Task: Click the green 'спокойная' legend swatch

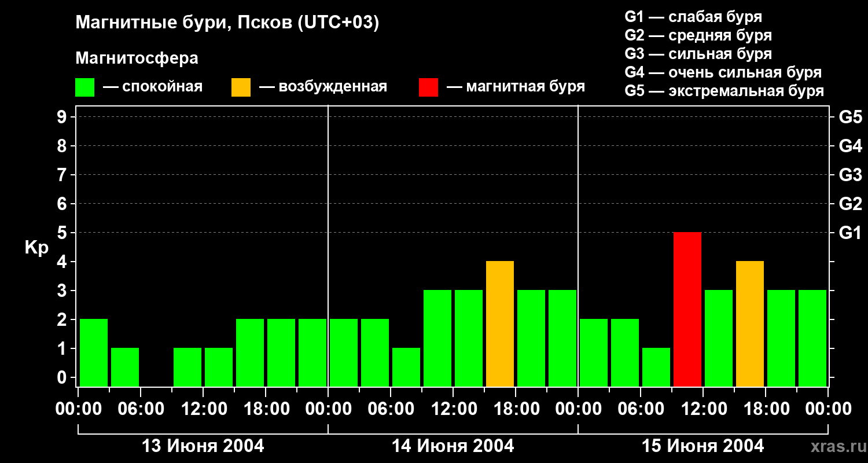Action: (84, 87)
